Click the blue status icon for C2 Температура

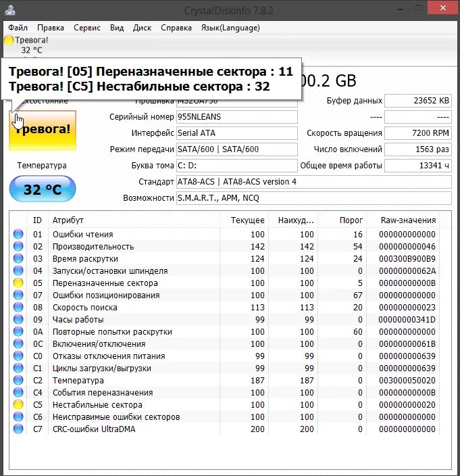click(x=18, y=380)
